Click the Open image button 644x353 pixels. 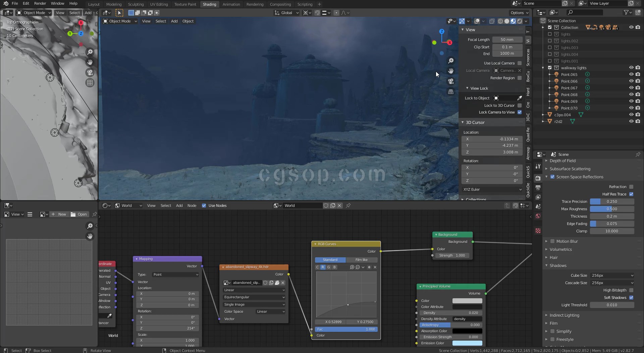79,214
